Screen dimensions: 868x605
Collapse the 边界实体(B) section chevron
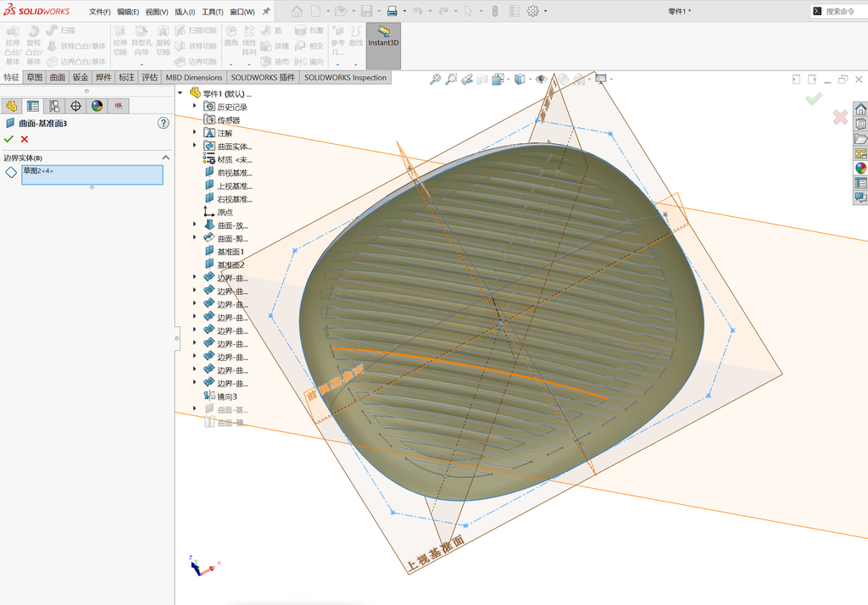[x=165, y=158]
